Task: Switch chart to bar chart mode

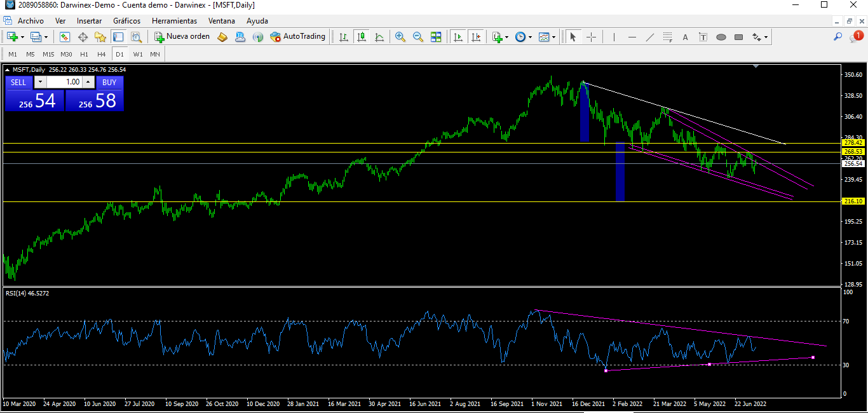Action: pyautogui.click(x=344, y=37)
